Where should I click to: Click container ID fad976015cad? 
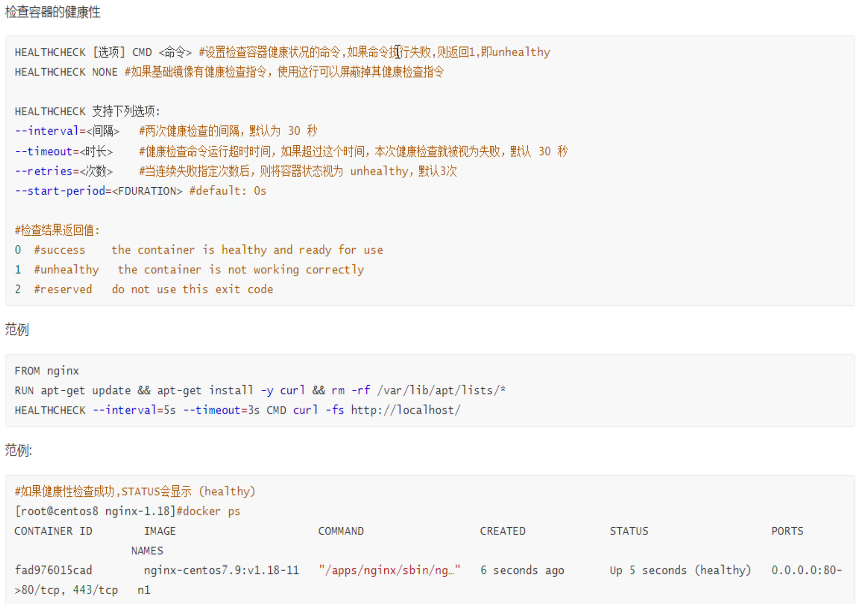(53, 570)
